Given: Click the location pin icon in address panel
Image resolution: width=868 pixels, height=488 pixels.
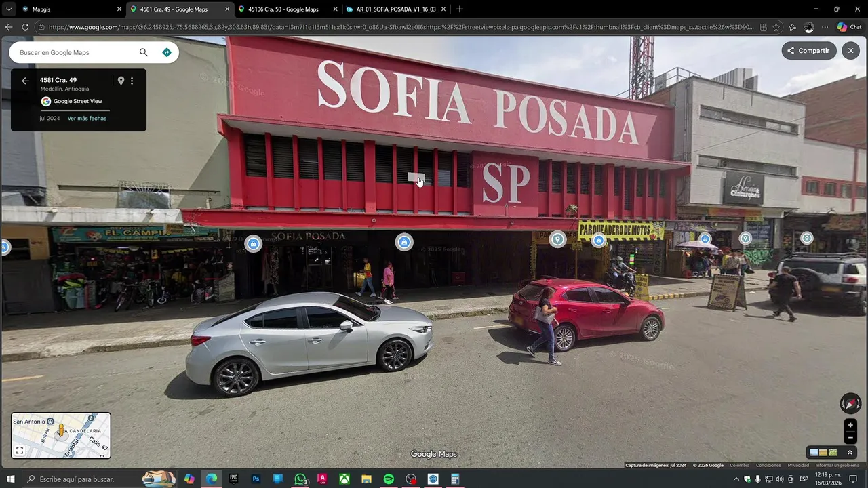Looking at the screenshot, I should coord(121,81).
